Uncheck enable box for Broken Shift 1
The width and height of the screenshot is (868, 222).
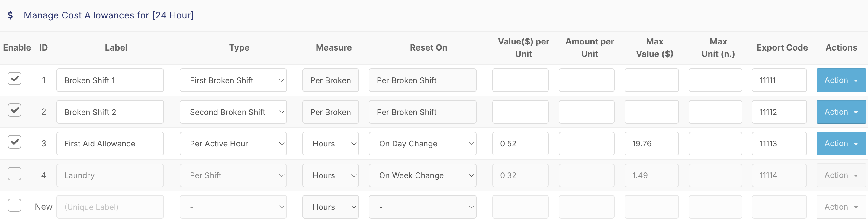14,79
